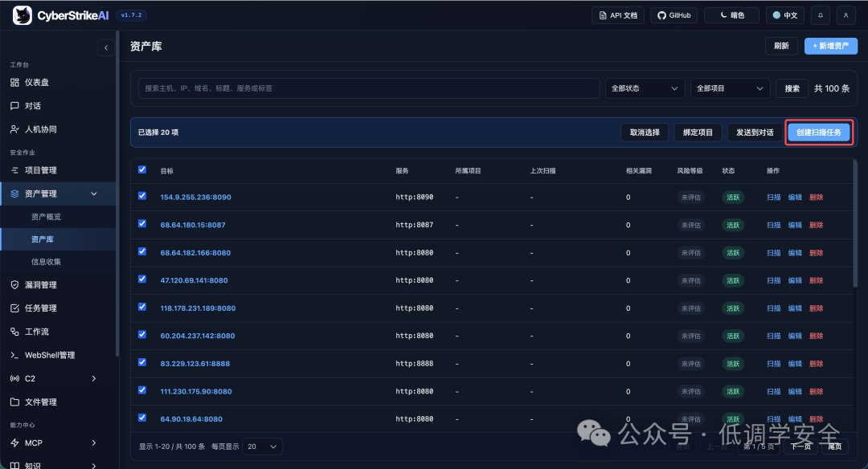Click the 新增资产 button

[831, 46]
